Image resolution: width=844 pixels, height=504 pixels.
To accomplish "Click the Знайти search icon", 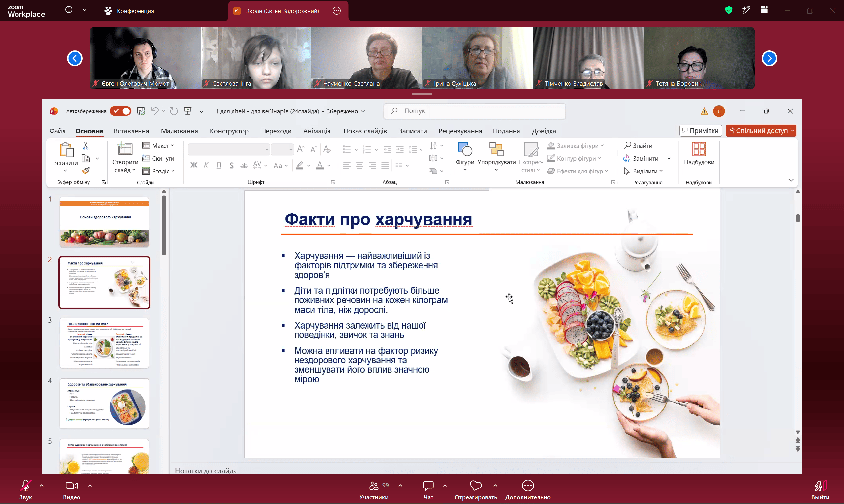I will point(638,146).
